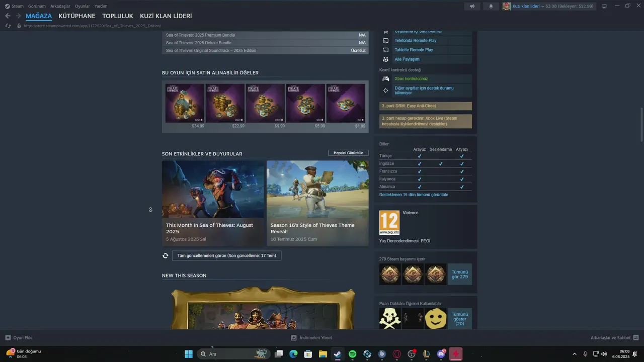Open the Oyunlar menu
This screenshot has width=644, height=362.
pos(83,6)
